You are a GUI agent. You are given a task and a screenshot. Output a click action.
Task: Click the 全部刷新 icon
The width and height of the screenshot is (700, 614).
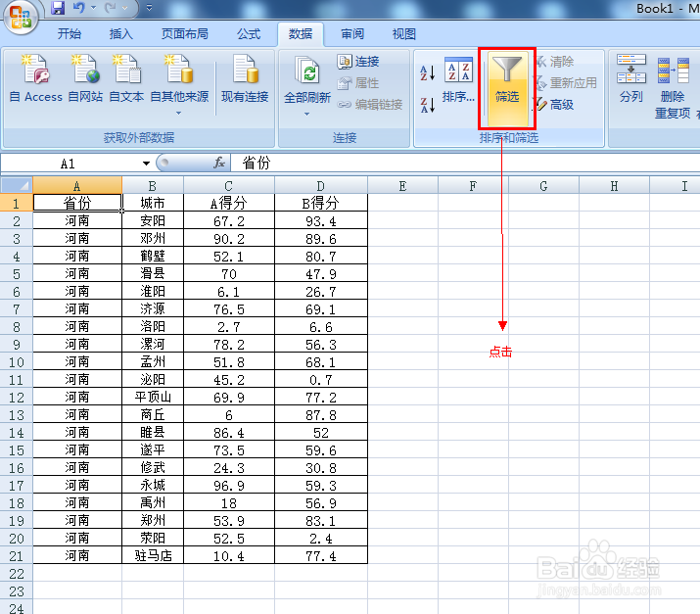pos(307,72)
